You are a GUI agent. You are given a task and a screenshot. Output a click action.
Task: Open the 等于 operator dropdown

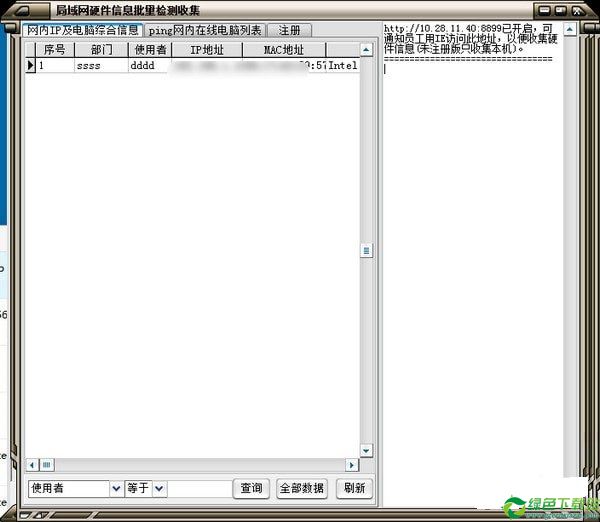pos(160,488)
